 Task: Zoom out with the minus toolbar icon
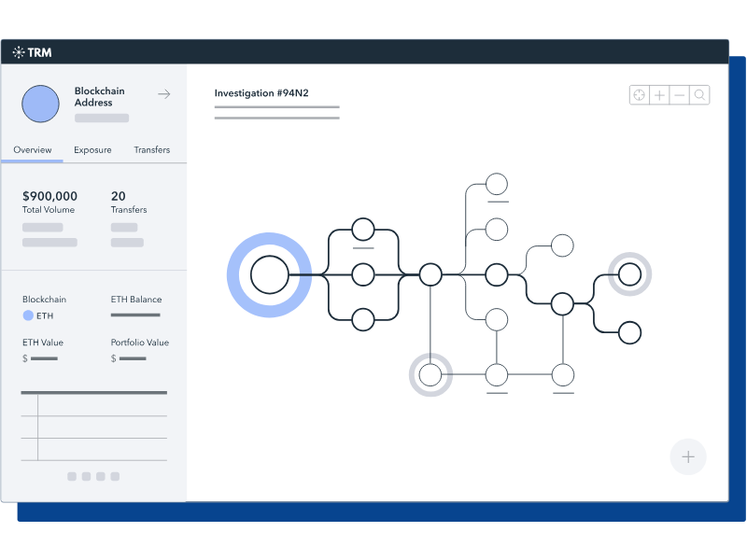tap(679, 94)
